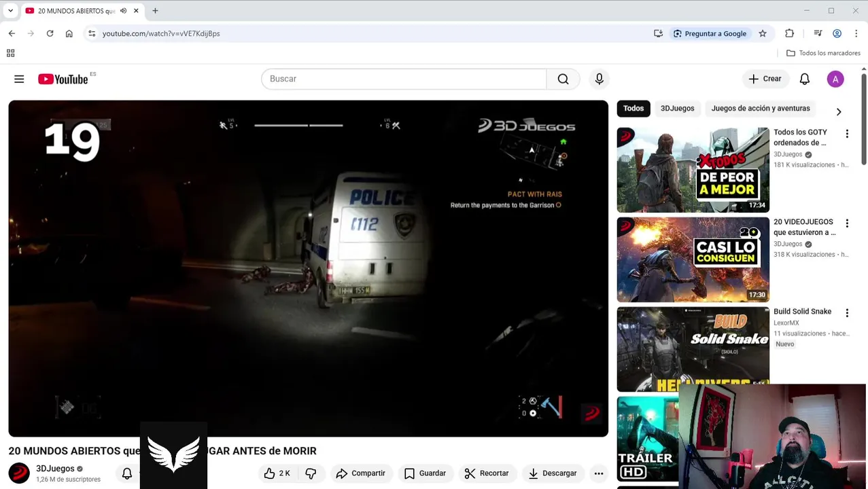The image size is (868, 489).
Task: Close the 20 MUNDOS ABIERTOS tab
Action: click(136, 11)
